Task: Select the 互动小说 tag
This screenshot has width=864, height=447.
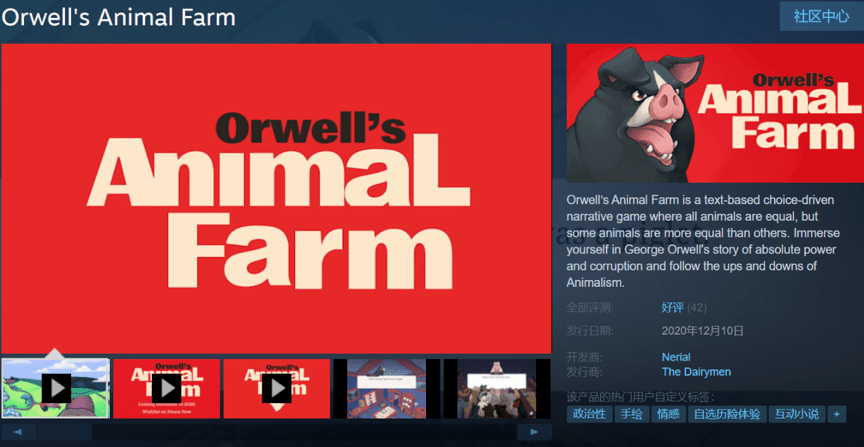Action: [x=797, y=414]
